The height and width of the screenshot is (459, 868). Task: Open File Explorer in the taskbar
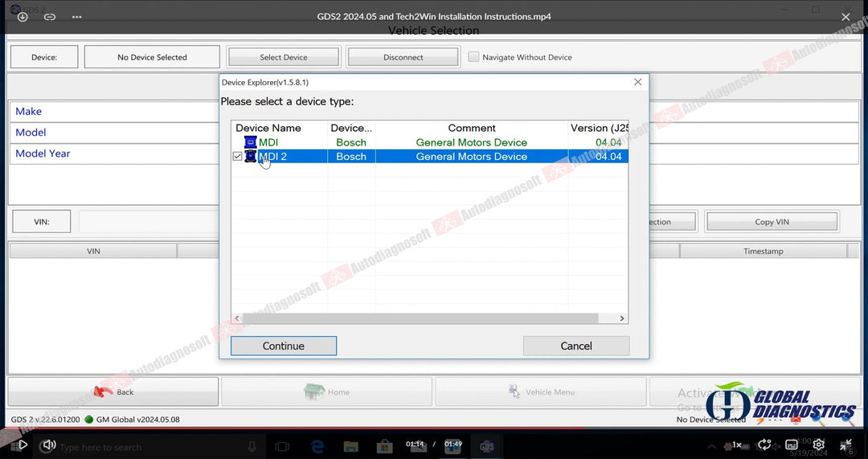tap(351, 446)
